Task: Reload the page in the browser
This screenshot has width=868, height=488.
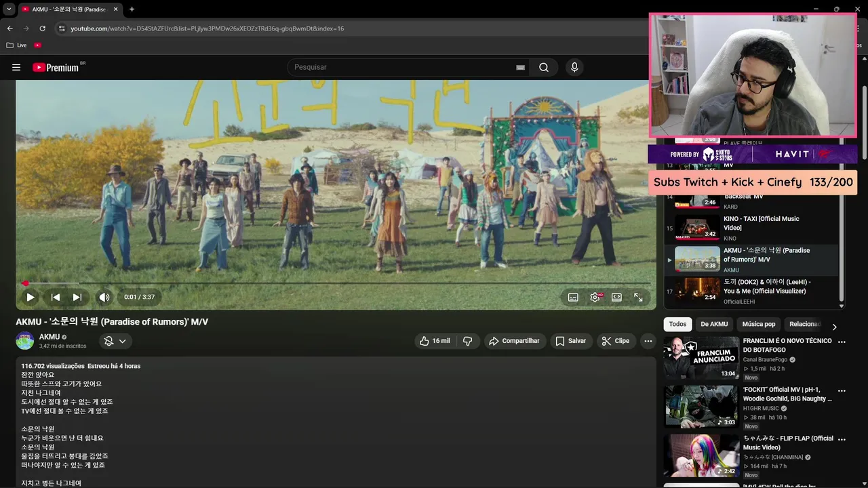Action: tap(42, 28)
